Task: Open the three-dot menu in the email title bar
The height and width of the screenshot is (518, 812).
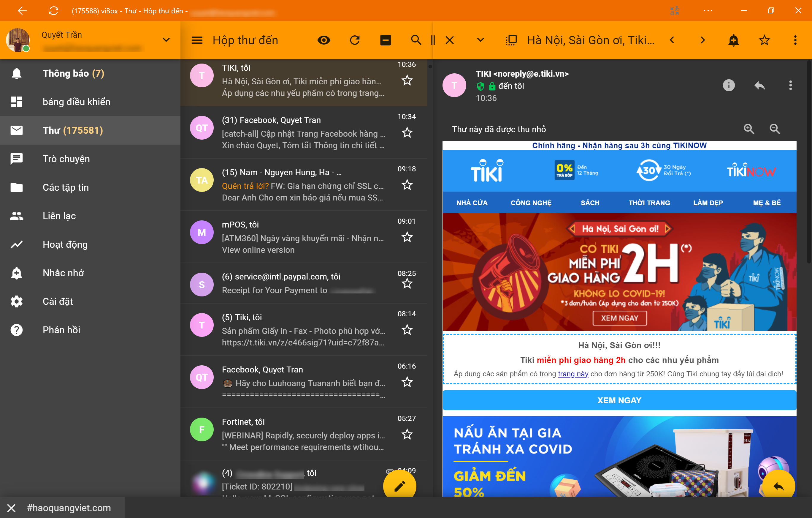Action: point(795,40)
